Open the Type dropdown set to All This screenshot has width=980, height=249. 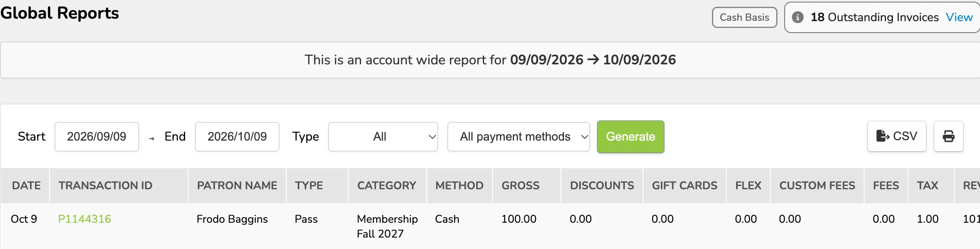point(383,137)
